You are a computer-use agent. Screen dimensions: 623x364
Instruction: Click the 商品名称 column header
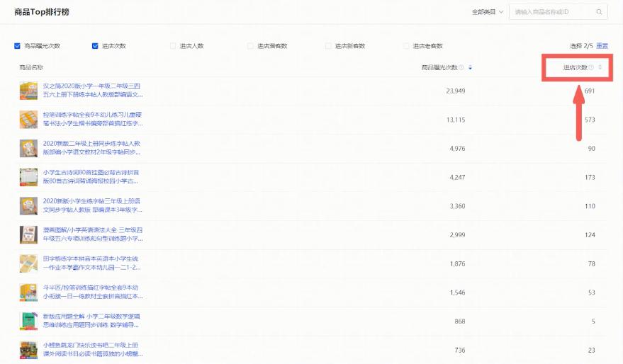click(31, 67)
